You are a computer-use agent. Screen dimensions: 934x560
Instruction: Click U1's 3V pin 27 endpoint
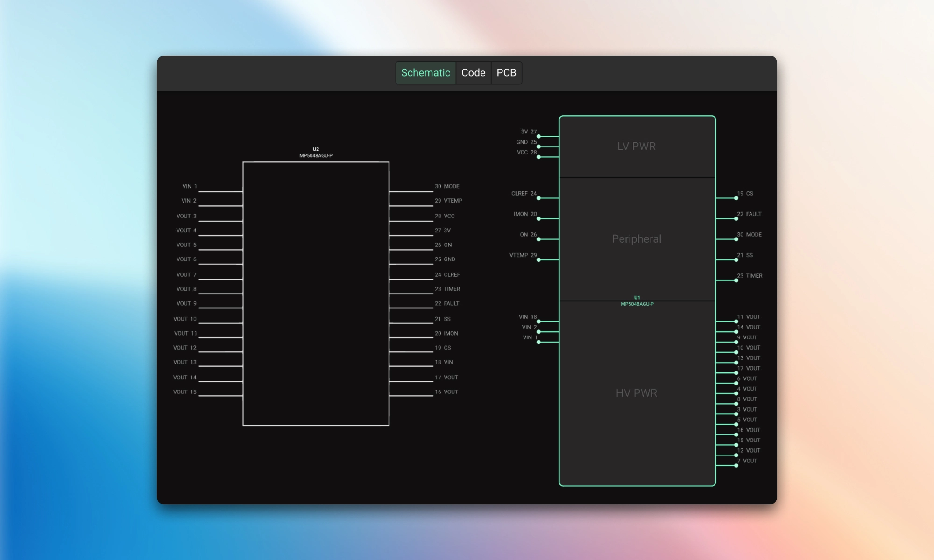click(538, 137)
